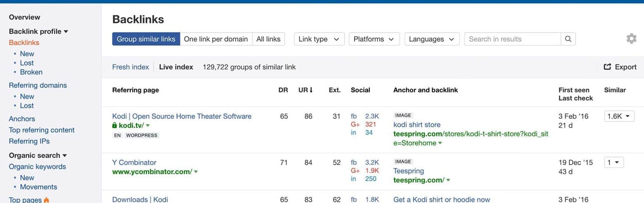Open the Languages dropdown
Image resolution: width=644 pixels, height=203 pixels.
(x=432, y=39)
